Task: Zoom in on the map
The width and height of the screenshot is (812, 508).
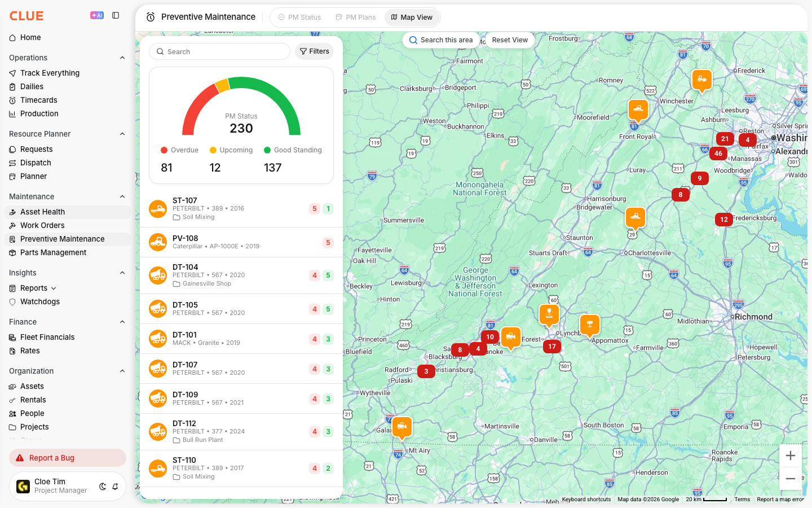Action: pos(791,456)
